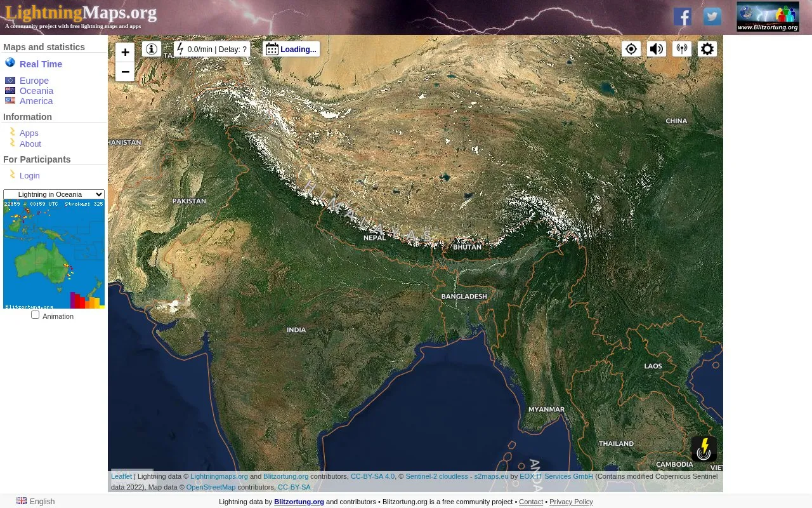
Task: Open the Twitter page icon
Action: (x=712, y=17)
